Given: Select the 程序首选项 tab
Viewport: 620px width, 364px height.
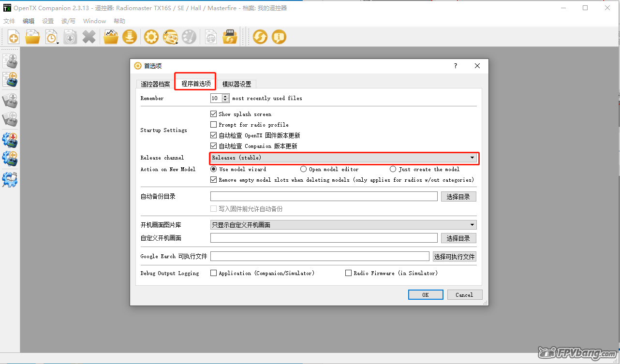Looking at the screenshot, I should click(x=196, y=84).
